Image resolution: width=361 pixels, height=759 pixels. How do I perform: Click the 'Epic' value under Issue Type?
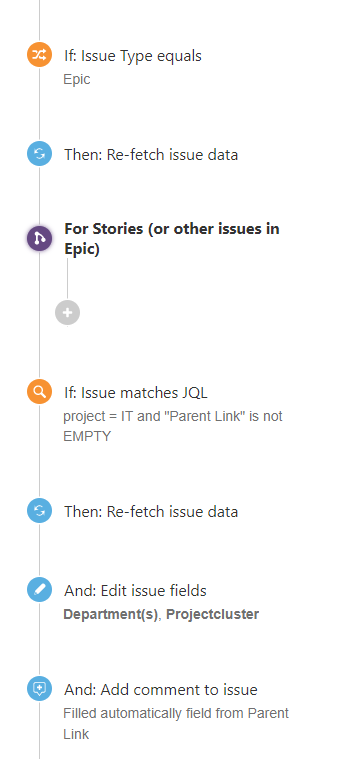(77, 79)
